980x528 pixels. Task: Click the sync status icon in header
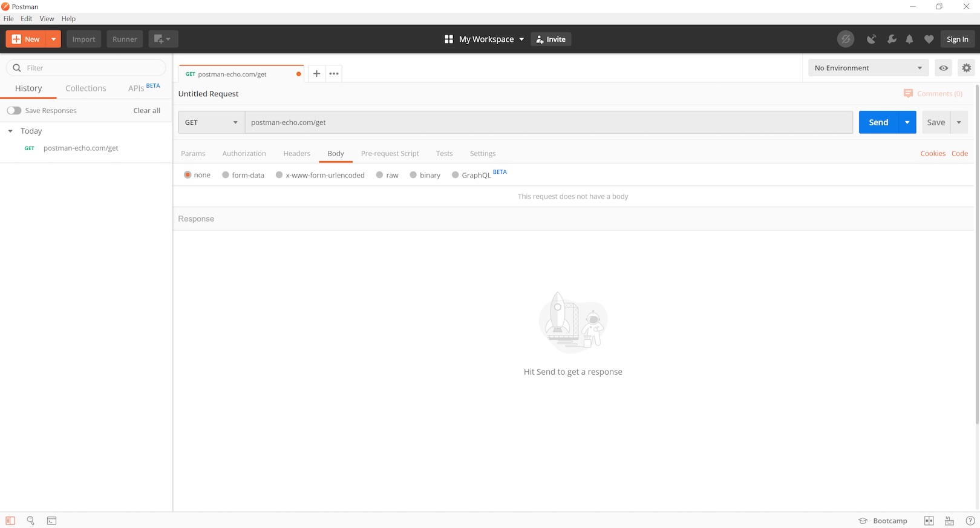pyautogui.click(x=846, y=39)
